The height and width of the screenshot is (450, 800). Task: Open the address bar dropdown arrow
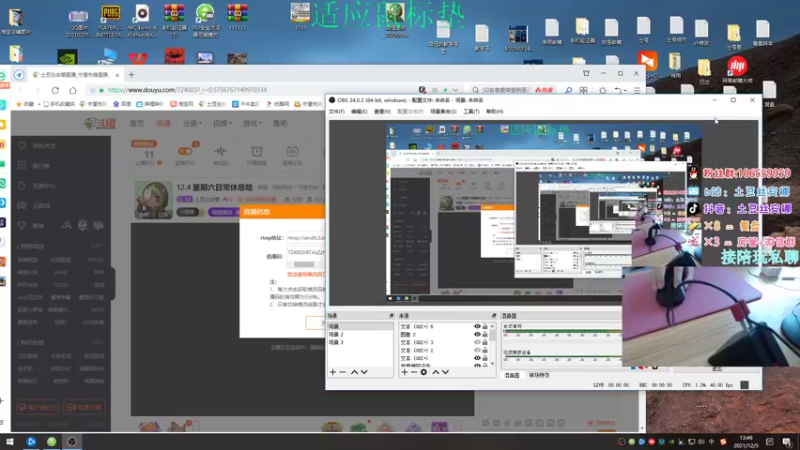coord(455,90)
